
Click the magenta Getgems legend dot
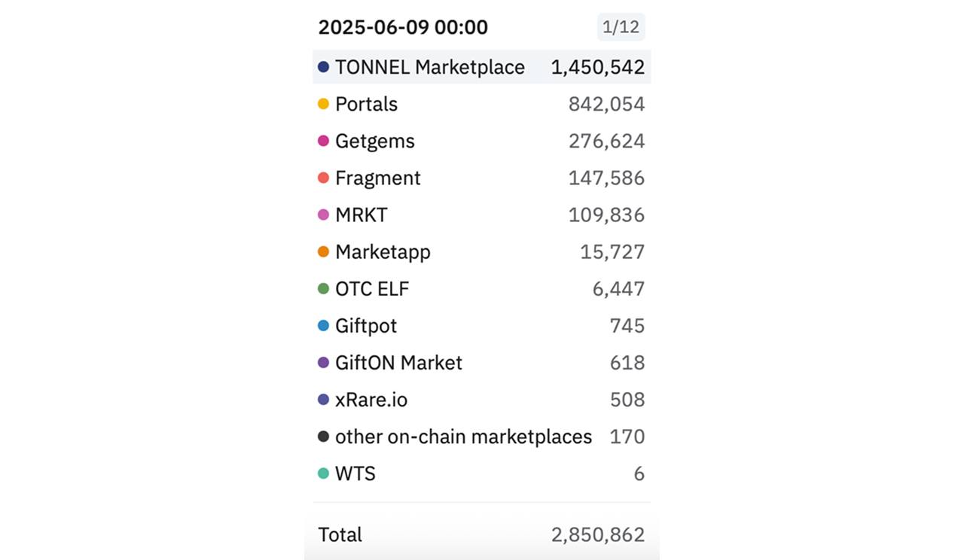[323, 141]
